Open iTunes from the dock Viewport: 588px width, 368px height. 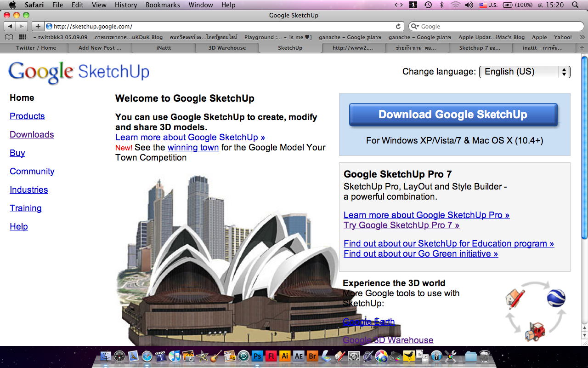pyautogui.click(x=175, y=356)
